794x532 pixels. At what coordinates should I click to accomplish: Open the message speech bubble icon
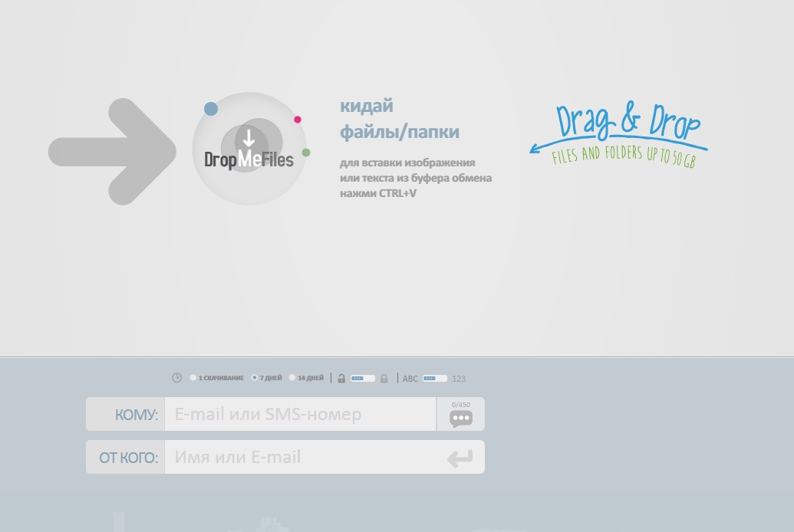pyautogui.click(x=460, y=419)
